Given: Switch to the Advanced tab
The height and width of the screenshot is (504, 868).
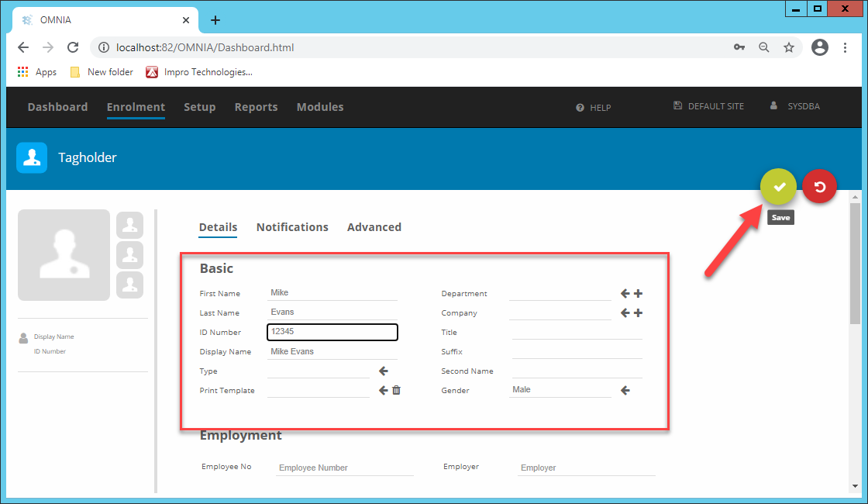Looking at the screenshot, I should [x=374, y=227].
